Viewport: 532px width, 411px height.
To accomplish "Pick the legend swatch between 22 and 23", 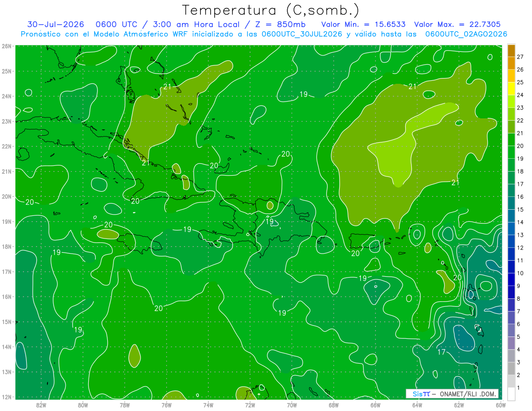I will [x=511, y=114].
